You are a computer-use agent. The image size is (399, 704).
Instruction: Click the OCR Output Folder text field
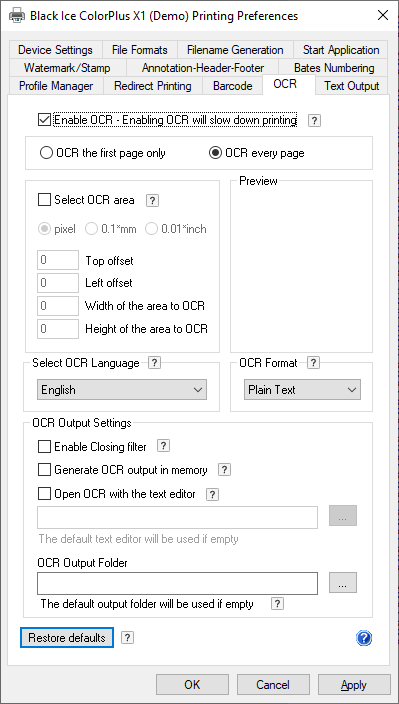point(177,583)
